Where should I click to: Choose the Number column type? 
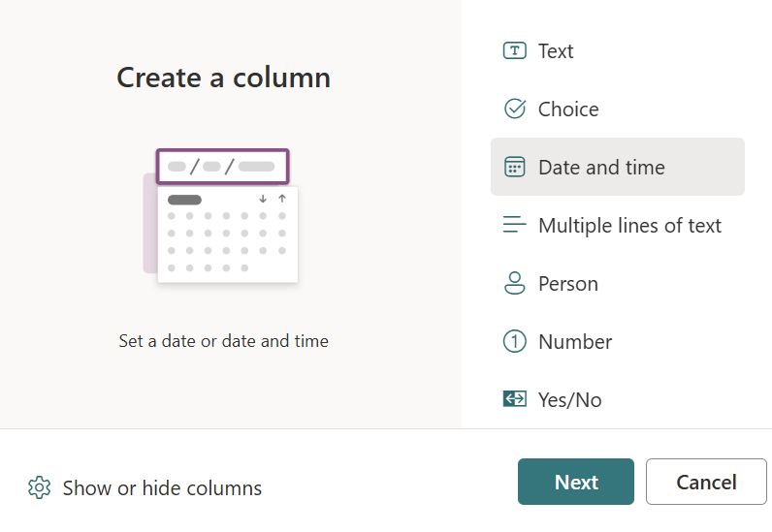575,342
